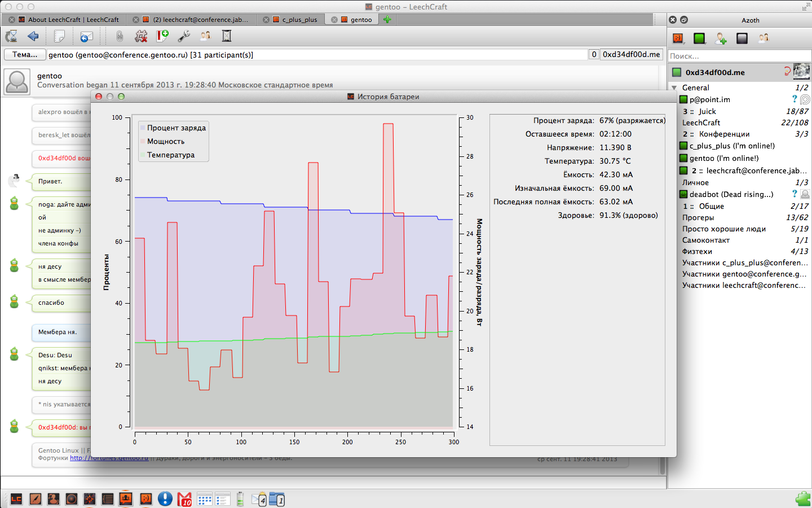Click the add contact icon in Azoth toolbar

pos(721,38)
